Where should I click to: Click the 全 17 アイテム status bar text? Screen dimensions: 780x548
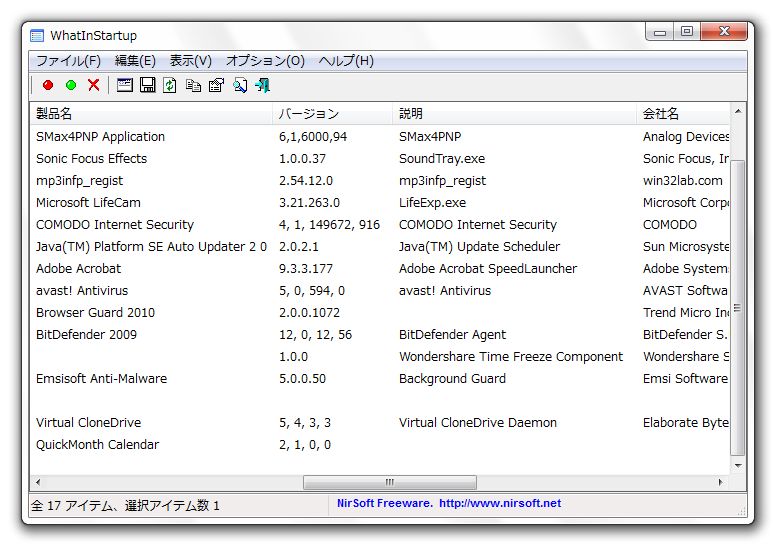tap(125, 506)
